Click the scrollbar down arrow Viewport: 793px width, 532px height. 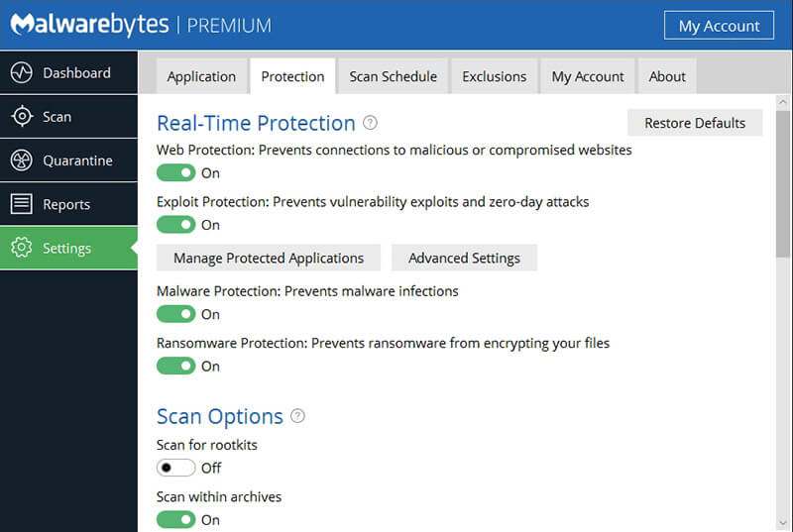coord(782,520)
